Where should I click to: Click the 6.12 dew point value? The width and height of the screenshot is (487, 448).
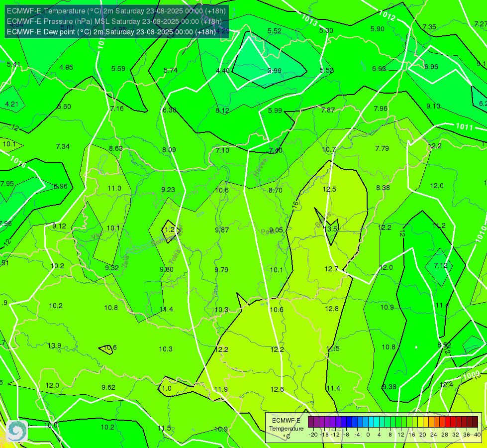coord(222,111)
